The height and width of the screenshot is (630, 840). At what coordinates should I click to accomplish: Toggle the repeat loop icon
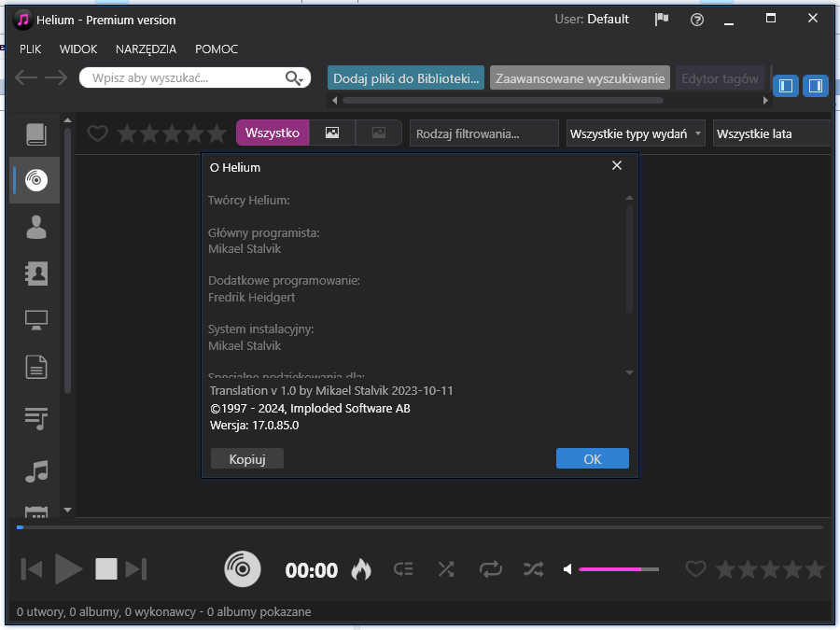tap(490, 569)
